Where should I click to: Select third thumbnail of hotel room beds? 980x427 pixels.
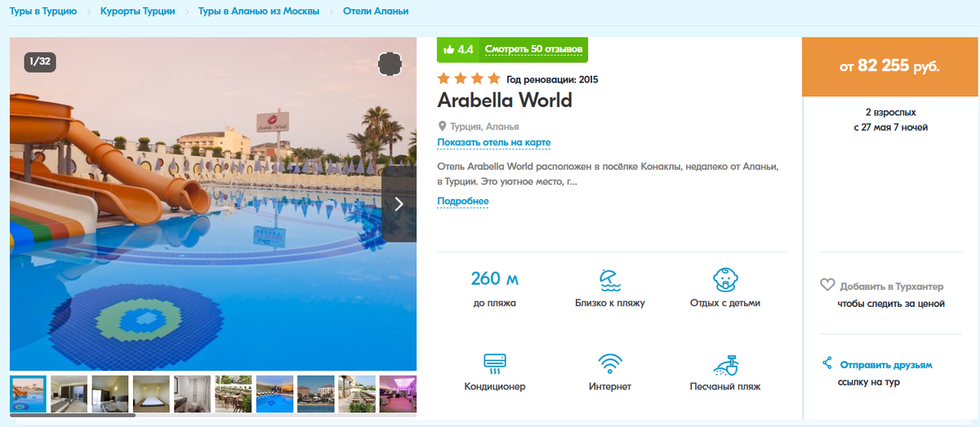click(x=110, y=394)
